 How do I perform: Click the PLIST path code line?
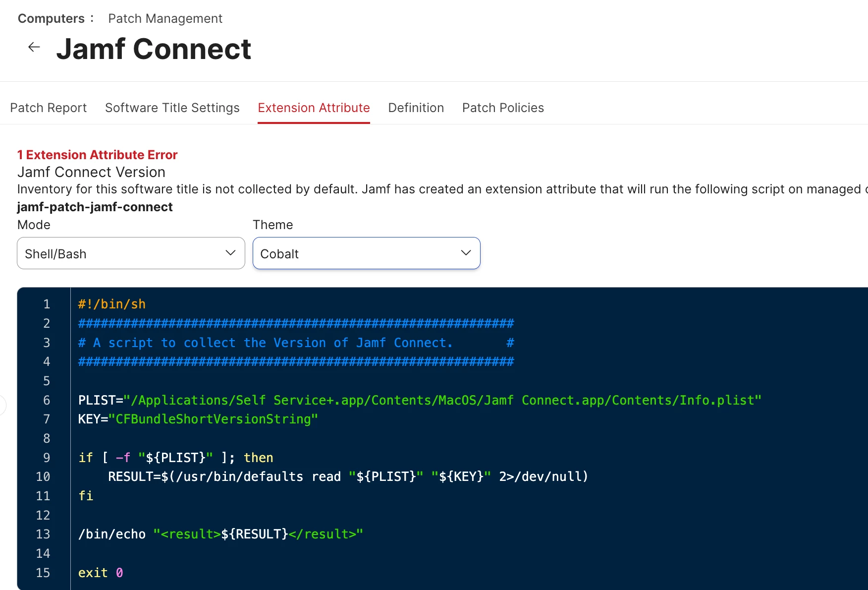[420, 400]
